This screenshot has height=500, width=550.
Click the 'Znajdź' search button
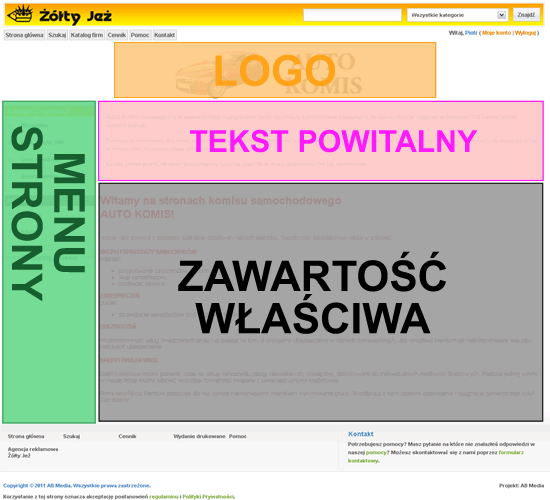(x=526, y=15)
